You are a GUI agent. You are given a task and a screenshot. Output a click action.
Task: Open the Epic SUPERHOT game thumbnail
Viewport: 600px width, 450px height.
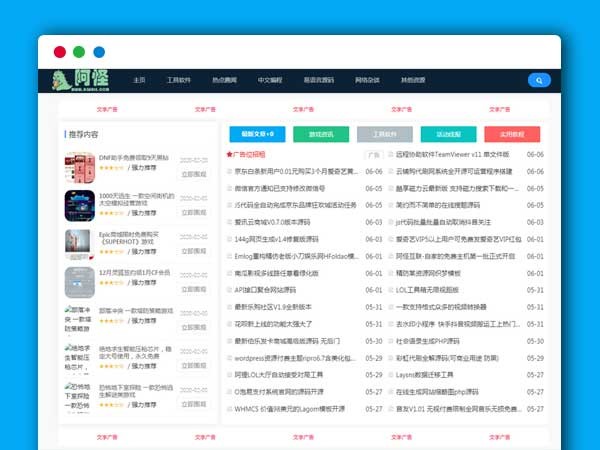79,244
